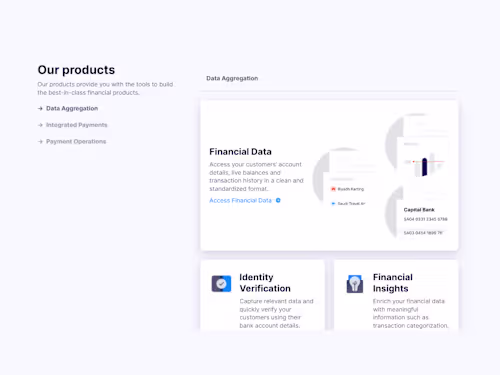Open the Financial Insights card title
Viewport: 500px width, 375px height.
pos(393,283)
